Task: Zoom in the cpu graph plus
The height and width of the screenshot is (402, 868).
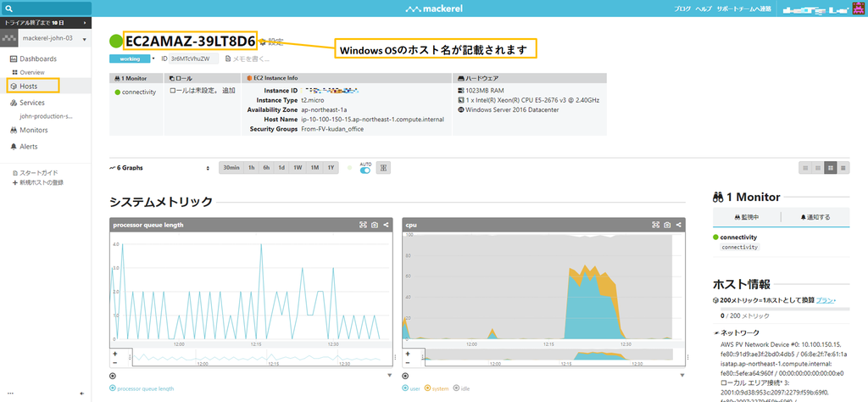Action: coord(409,354)
